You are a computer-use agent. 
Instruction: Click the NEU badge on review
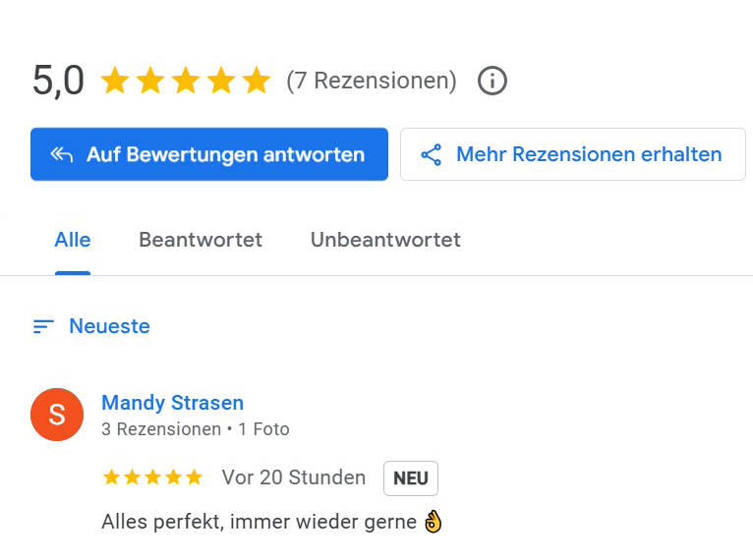click(411, 478)
